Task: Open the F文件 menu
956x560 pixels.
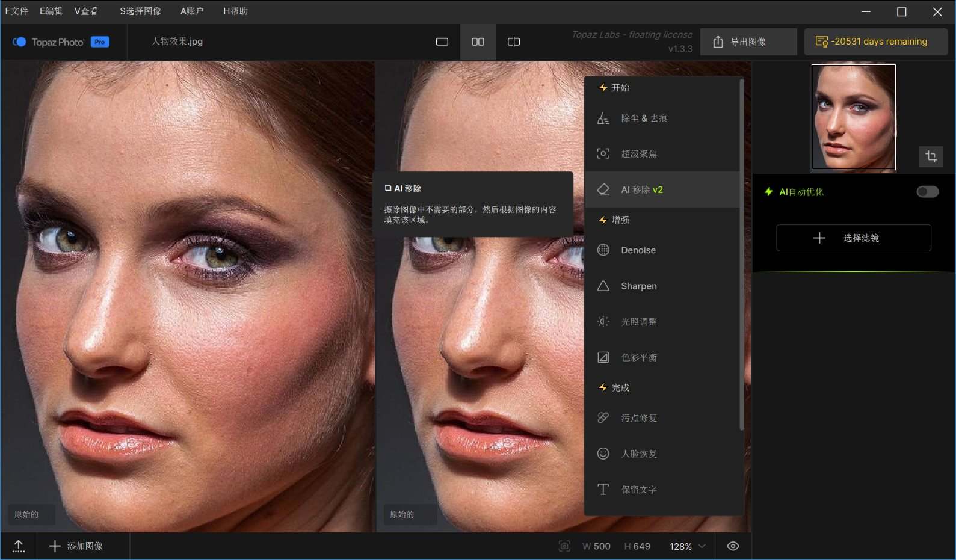Action: 17,11
